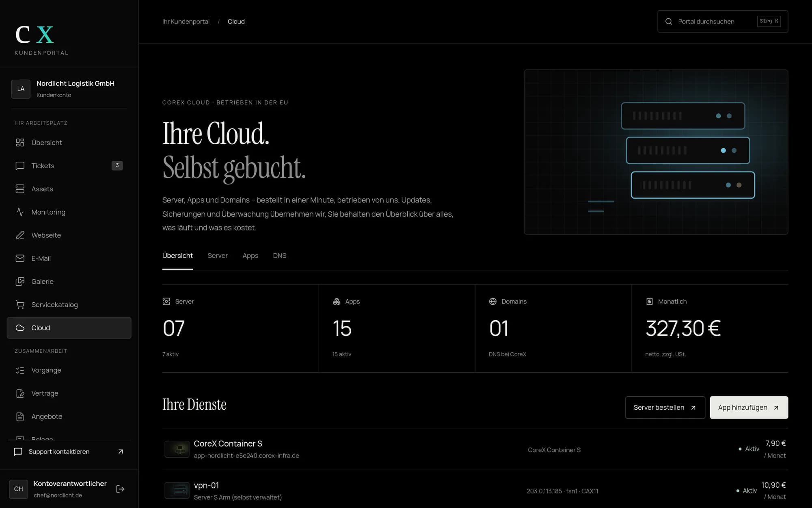Click the Angebote file icon
This screenshot has height=508, width=812.
coord(20,417)
